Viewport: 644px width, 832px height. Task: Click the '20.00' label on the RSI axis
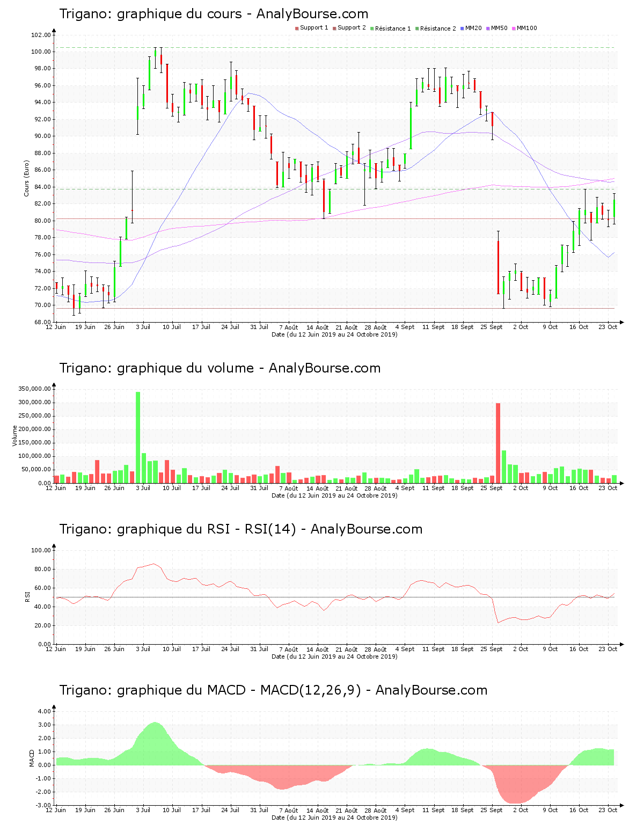pyautogui.click(x=43, y=625)
